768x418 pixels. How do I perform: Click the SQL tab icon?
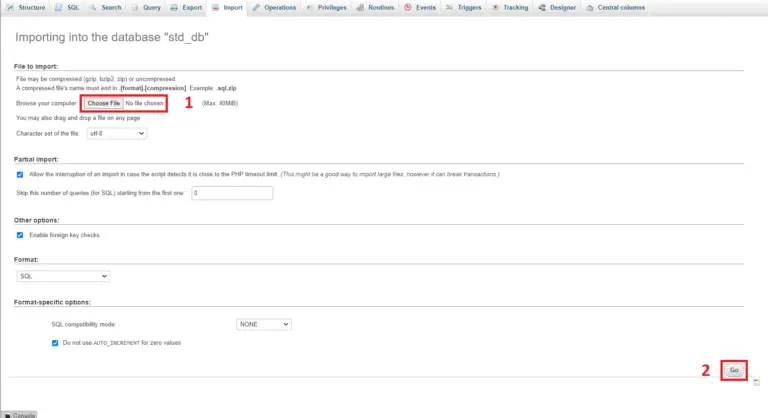(x=59, y=7)
